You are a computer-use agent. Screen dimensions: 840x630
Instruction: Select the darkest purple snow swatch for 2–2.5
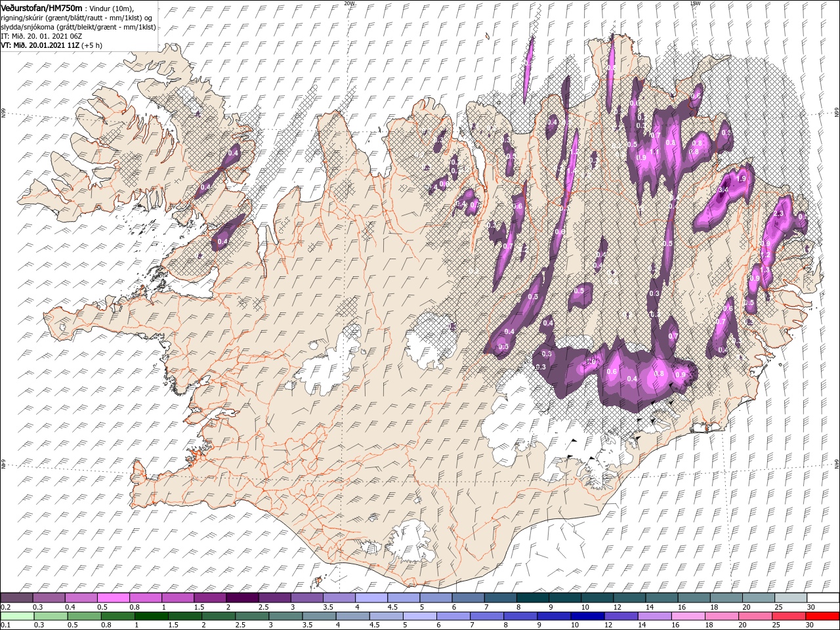242,598
